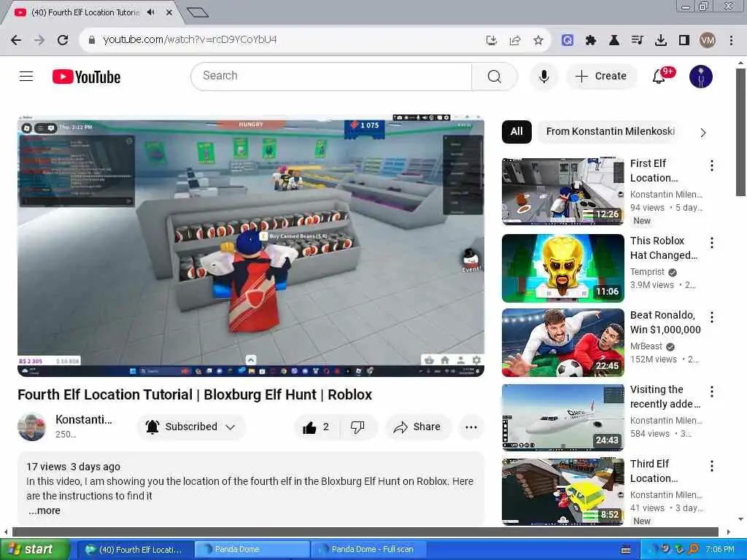Open This Roblox Hat Changed thumbnail
This screenshot has width=747, height=560.
(563, 268)
